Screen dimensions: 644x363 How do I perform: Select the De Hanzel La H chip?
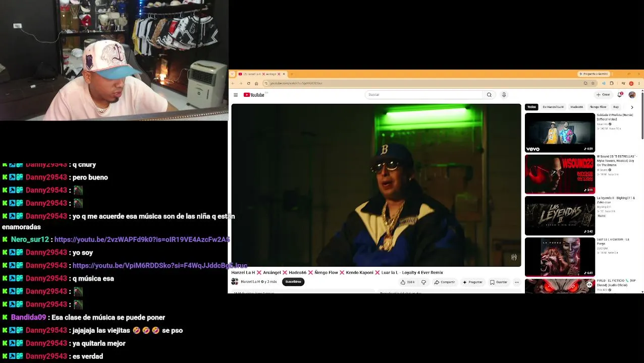click(553, 107)
